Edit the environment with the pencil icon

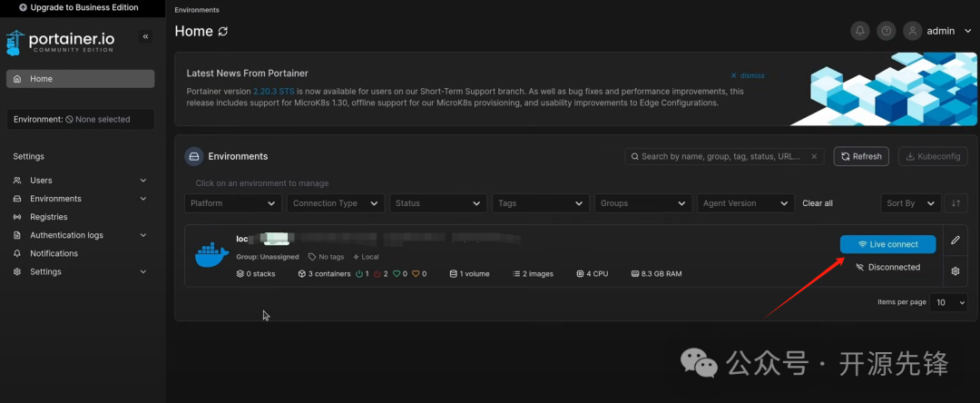click(x=955, y=240)
